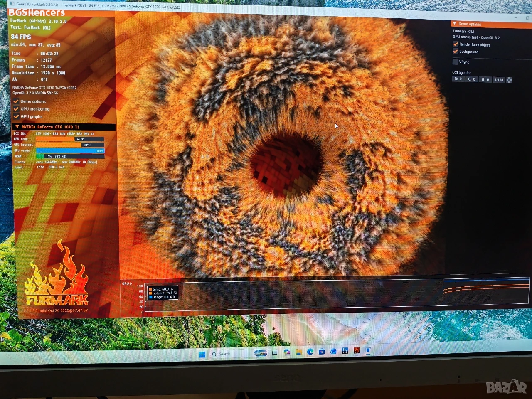This screenshot has width=532, height=399.
Task: Open File Explorer from the taskbar
Action: coord(298,352)
